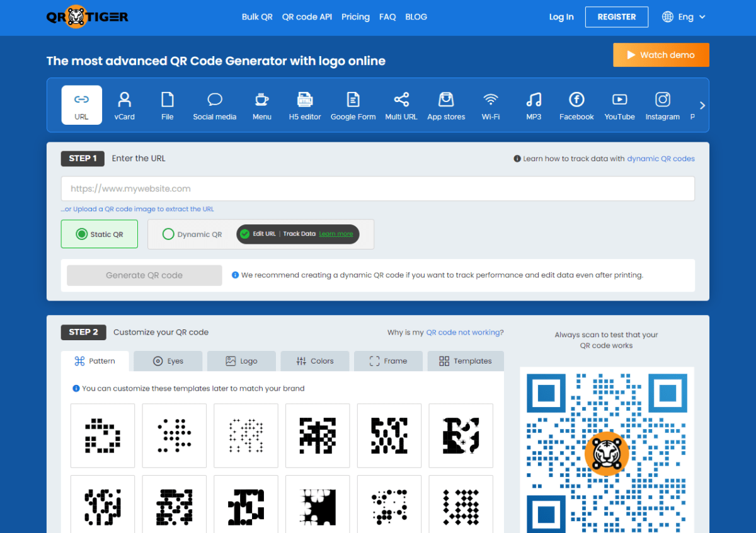The image size is (756, 533).
Task: Select the MP3 QR code option
Action: [x=533, y=105]
